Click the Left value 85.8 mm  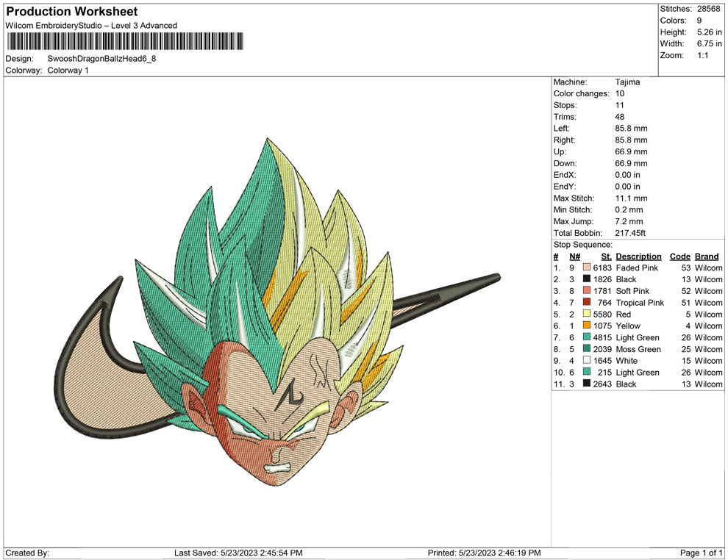[631, 129]
